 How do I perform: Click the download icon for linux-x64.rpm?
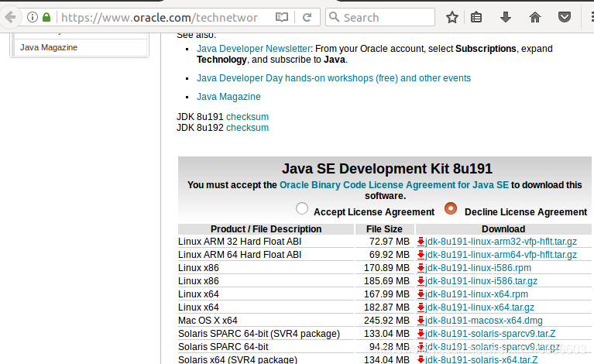[x=421, y=294]
